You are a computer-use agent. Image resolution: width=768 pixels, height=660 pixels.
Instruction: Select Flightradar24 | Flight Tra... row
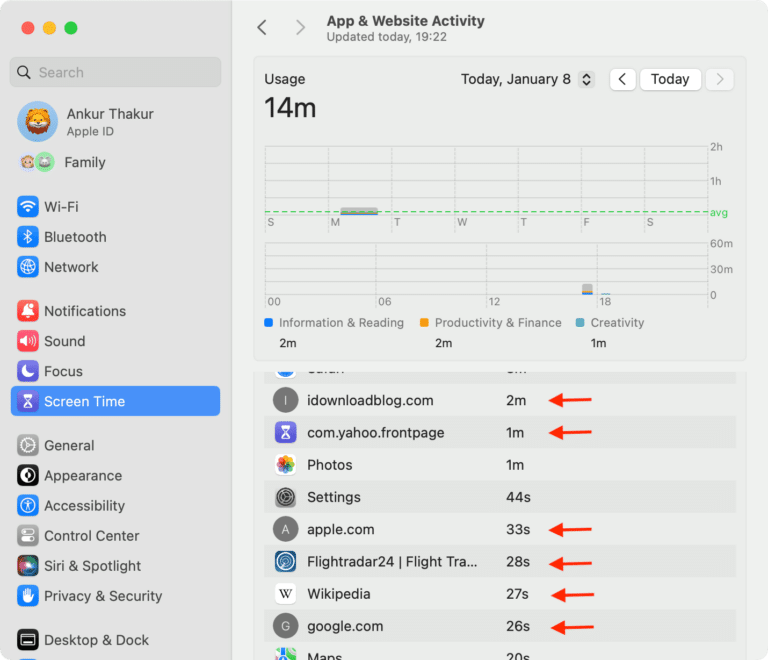500,562
